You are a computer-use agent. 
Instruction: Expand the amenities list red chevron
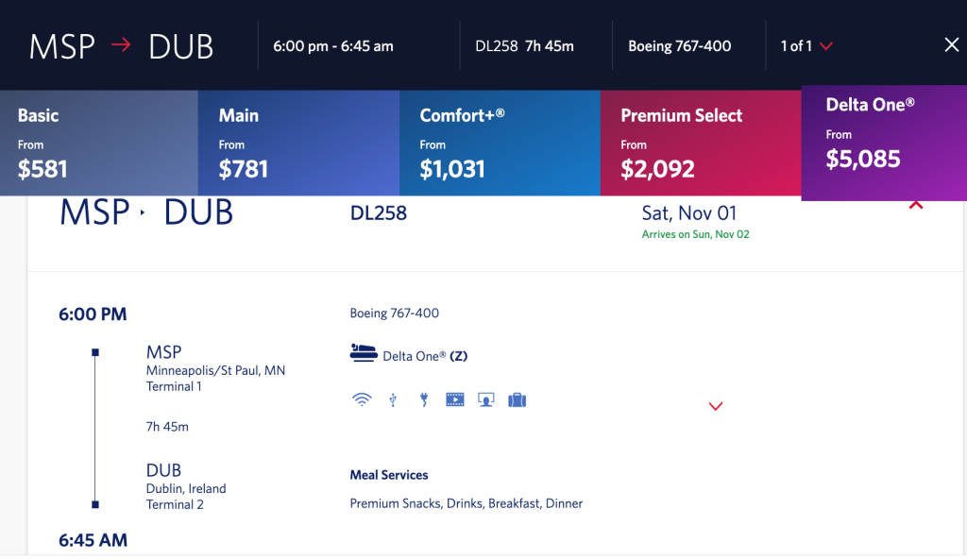(x=716, y=406)
